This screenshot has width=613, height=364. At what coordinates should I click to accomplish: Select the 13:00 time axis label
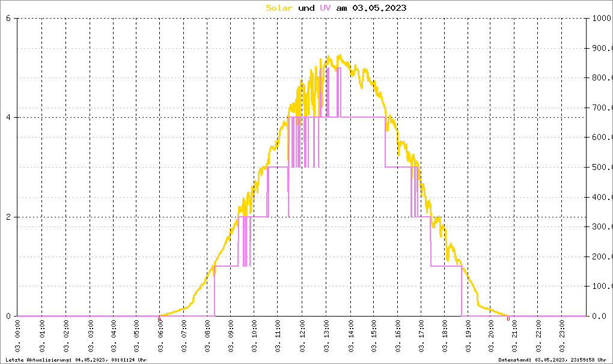(x=326, y=336)
